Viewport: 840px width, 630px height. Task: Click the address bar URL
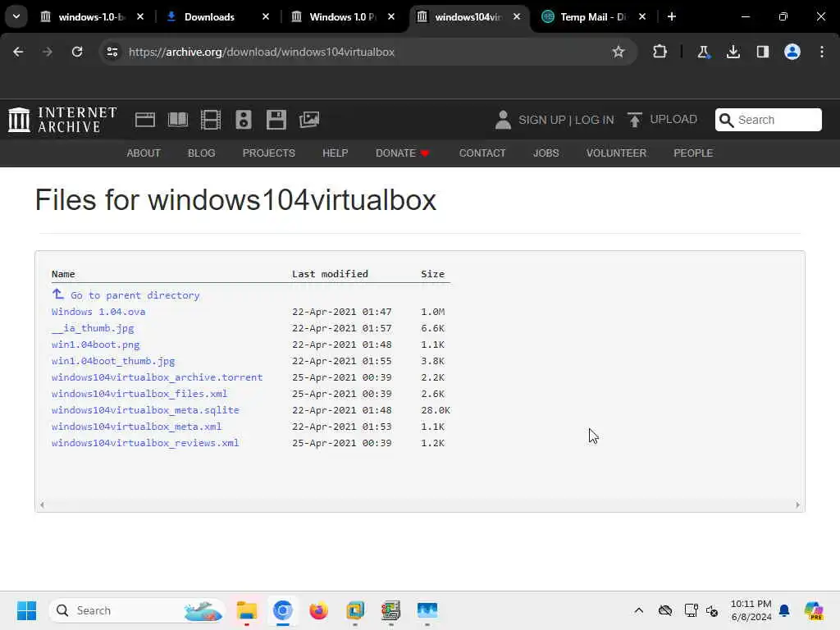point(262,52)
